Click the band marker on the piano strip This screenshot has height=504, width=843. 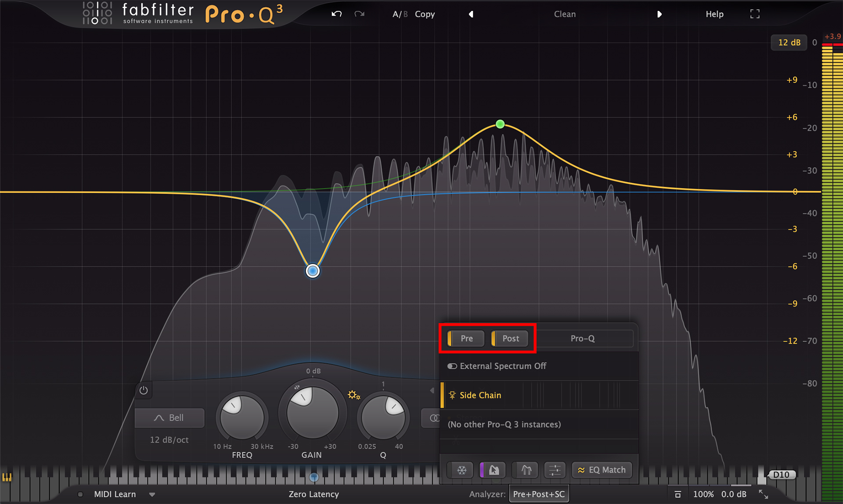pos(314,477)
